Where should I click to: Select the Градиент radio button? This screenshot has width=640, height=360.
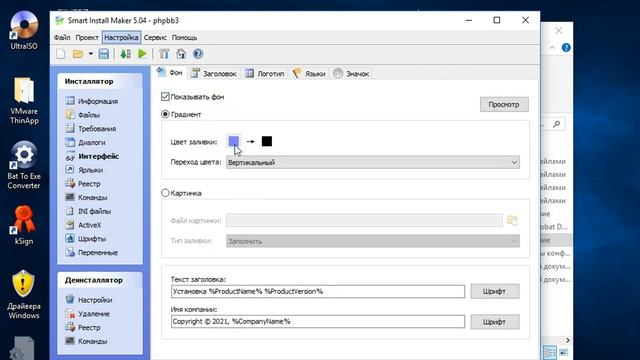(x=165, y=114)
